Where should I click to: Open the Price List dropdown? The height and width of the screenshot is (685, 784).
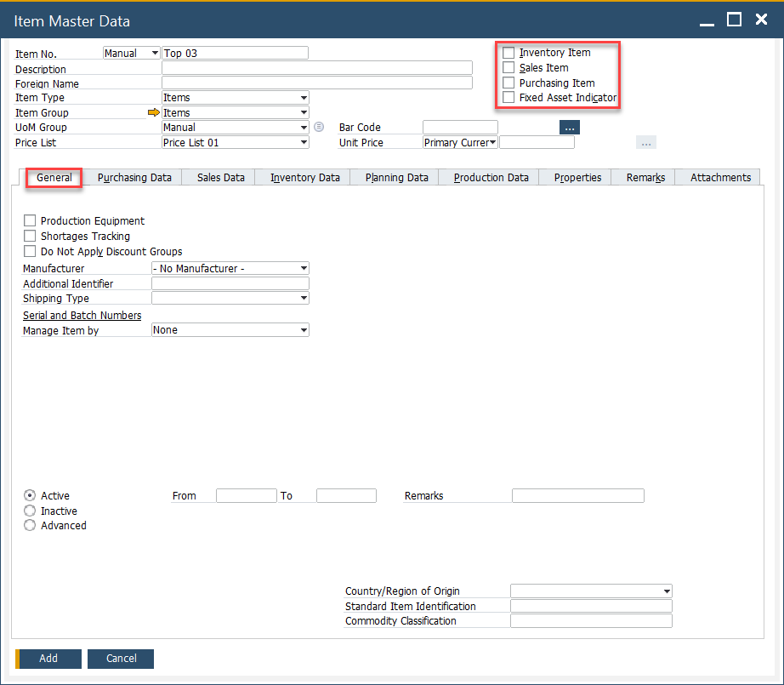pyautogui.click(x=304, y=143)
